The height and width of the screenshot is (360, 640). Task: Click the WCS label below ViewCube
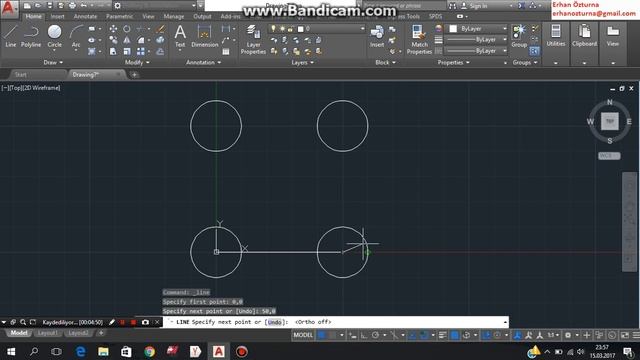609,156
